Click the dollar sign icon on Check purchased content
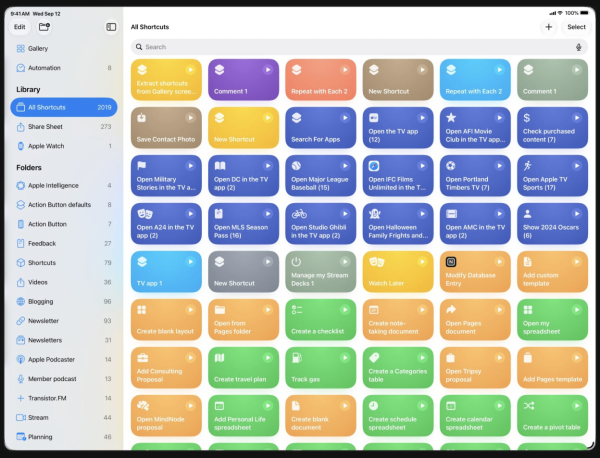Image resolution: width=600 pixels, height=458 pixels. [527, 118]
